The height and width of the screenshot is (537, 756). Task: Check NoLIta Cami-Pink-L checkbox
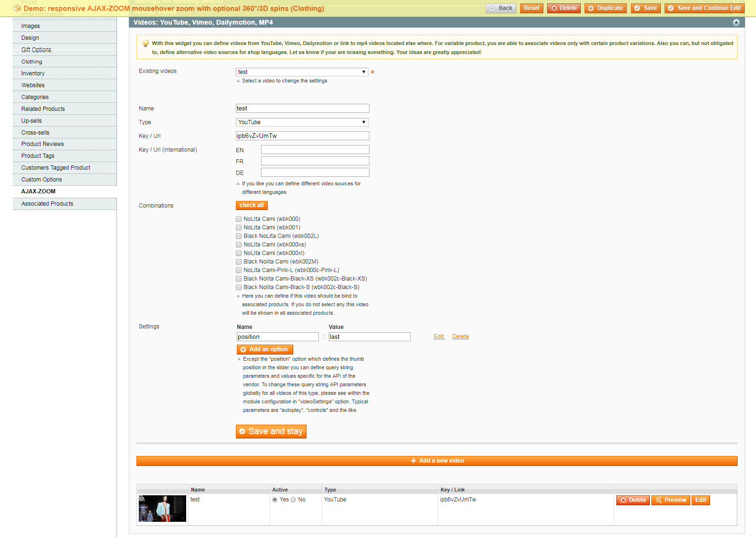239,270
